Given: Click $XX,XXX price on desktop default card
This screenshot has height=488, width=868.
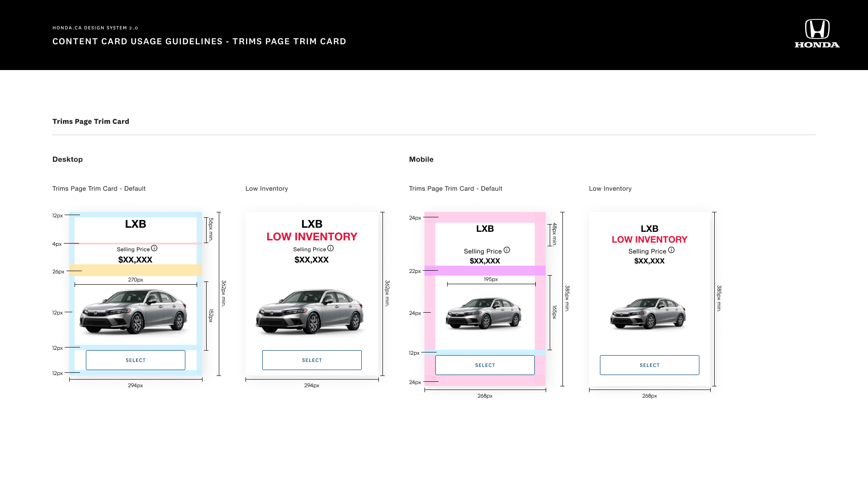Looking at the screenshot, I should [135, 260].
